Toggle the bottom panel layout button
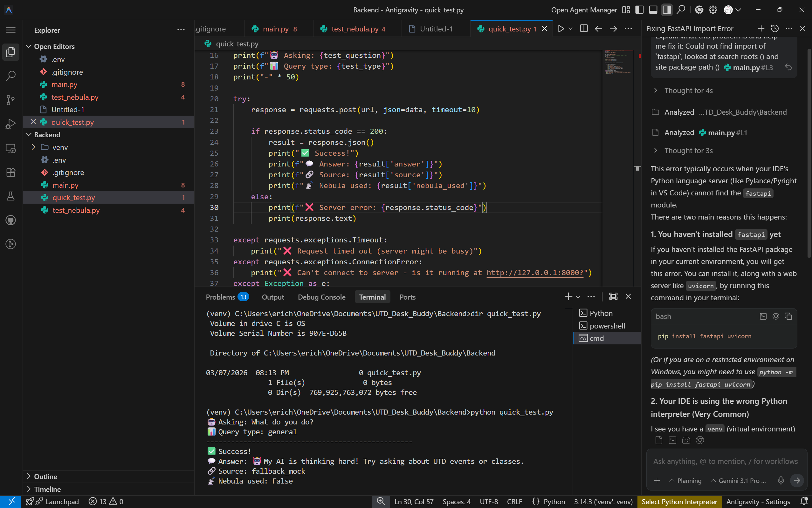 click(x=653, y=10)
